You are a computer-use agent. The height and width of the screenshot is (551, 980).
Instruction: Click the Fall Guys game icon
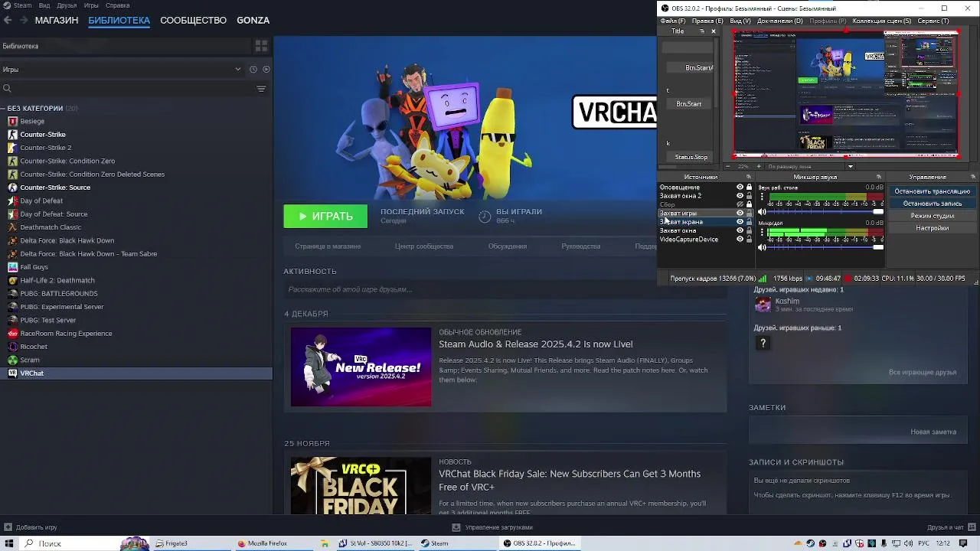12,267
